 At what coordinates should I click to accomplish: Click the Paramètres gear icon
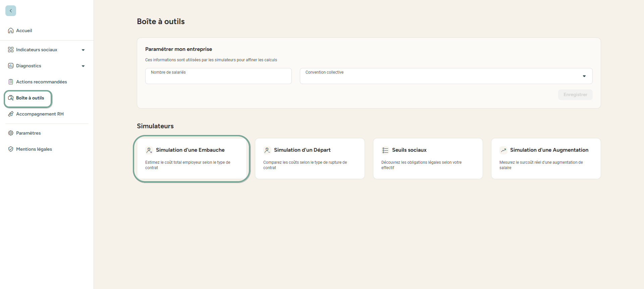pos(11,133)
